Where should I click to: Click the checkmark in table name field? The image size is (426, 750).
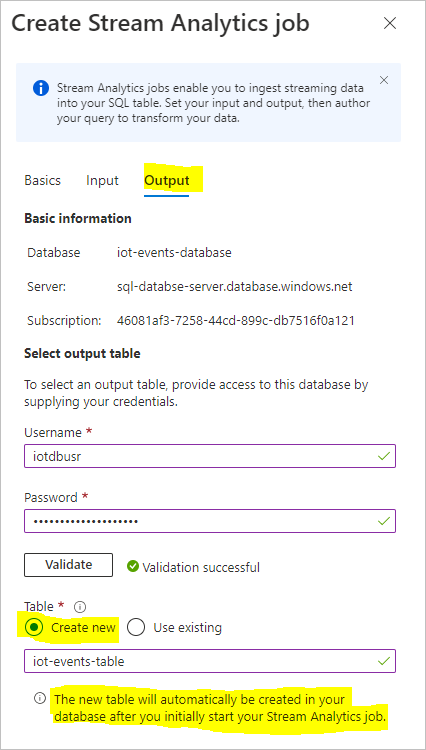(x=383, y=661)
